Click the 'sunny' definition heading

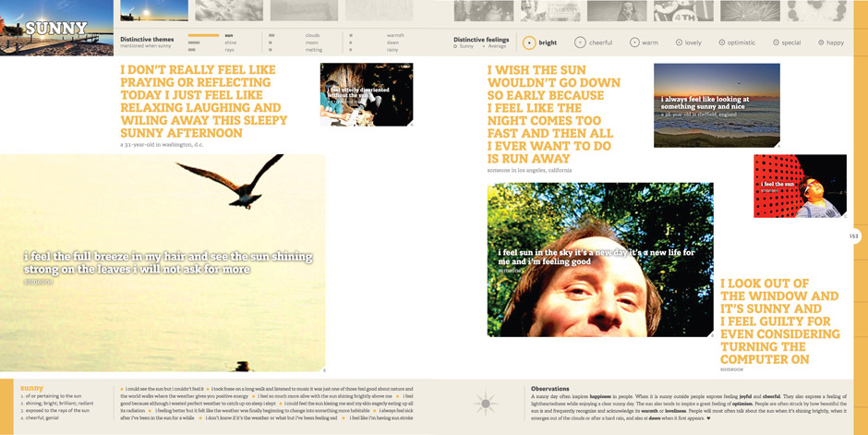tap(31, 388)
